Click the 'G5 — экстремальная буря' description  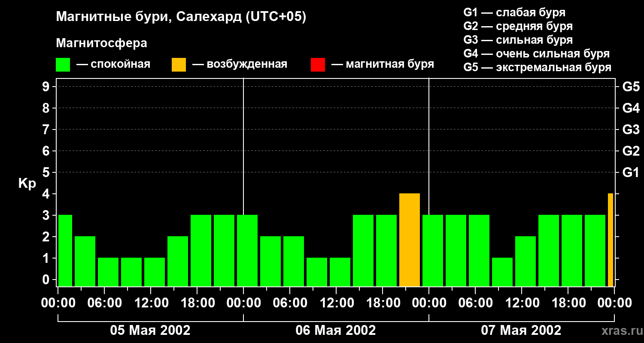(x=538, y=67)
